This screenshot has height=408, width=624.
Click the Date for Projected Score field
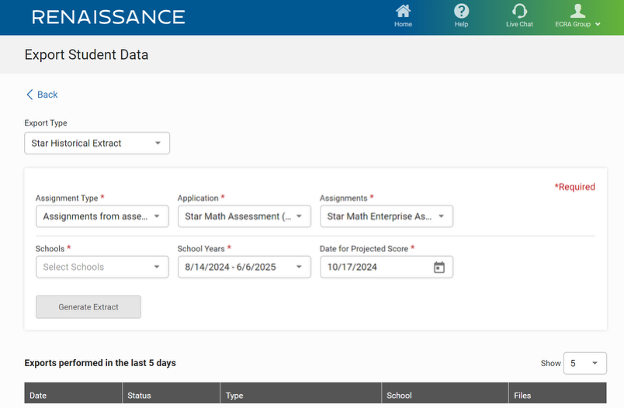point(375,267)
